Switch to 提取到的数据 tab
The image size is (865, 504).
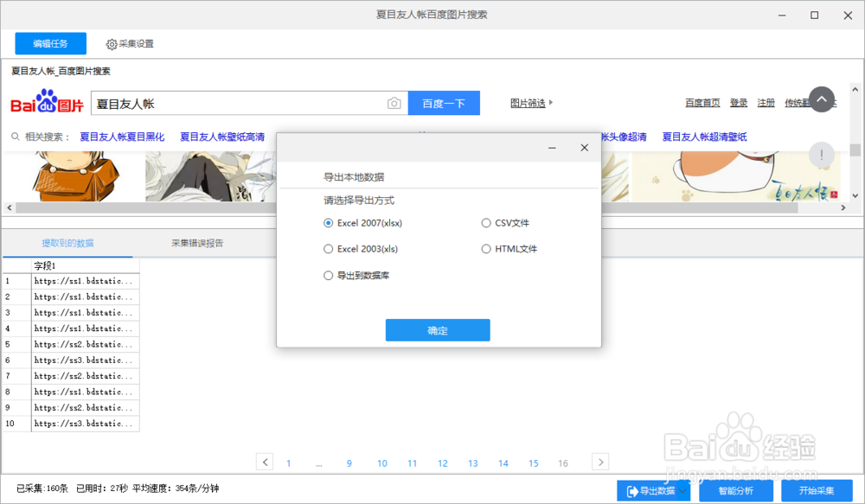tap(67, 243)
